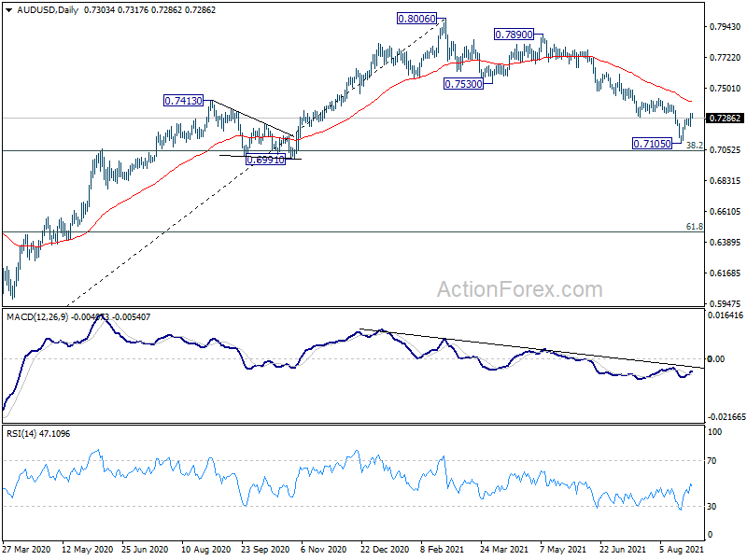Select the 0.75300 price label
The width and height of the screenshot is (747, 560).
click(x=463, y=84)
